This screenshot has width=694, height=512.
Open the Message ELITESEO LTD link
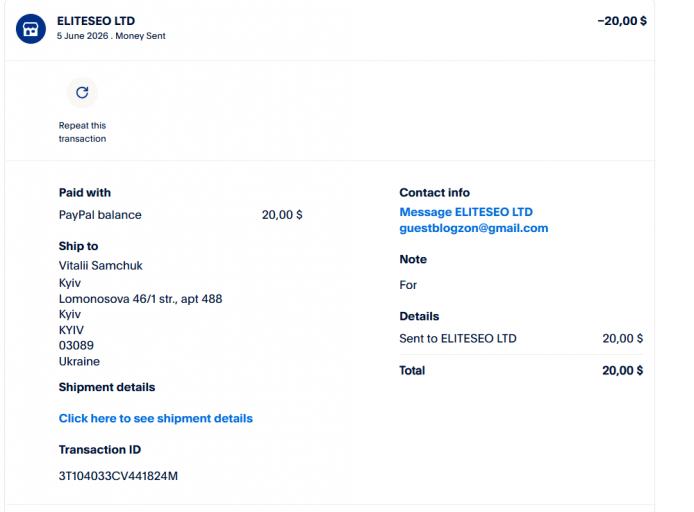(x=466, y=212)
